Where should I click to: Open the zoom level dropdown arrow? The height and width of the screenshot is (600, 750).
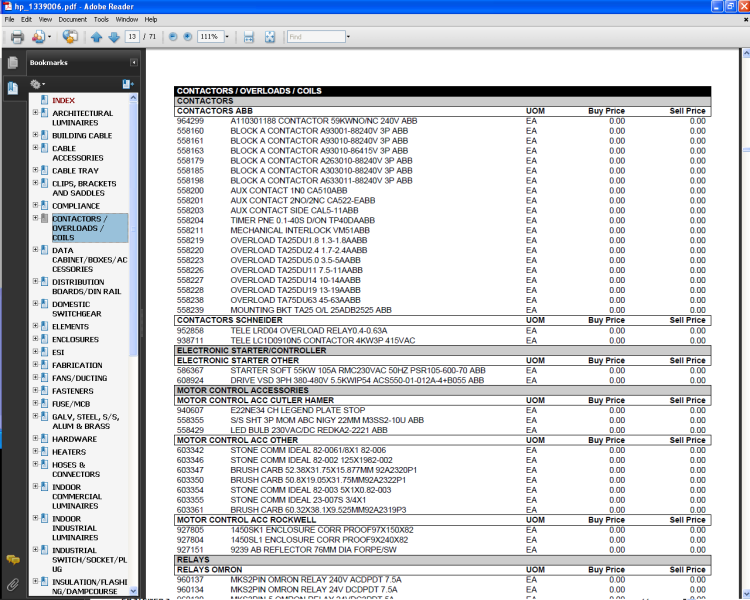pos(227,36)
